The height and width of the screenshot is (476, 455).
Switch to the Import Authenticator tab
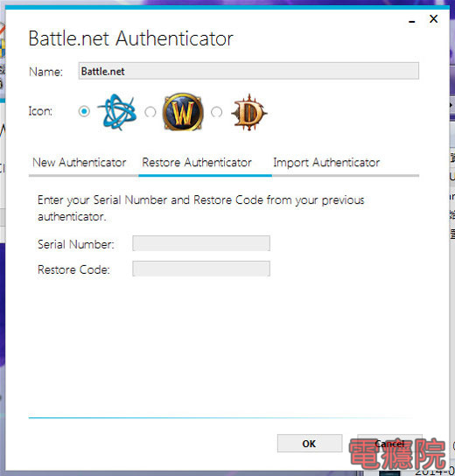pos(326,163)
